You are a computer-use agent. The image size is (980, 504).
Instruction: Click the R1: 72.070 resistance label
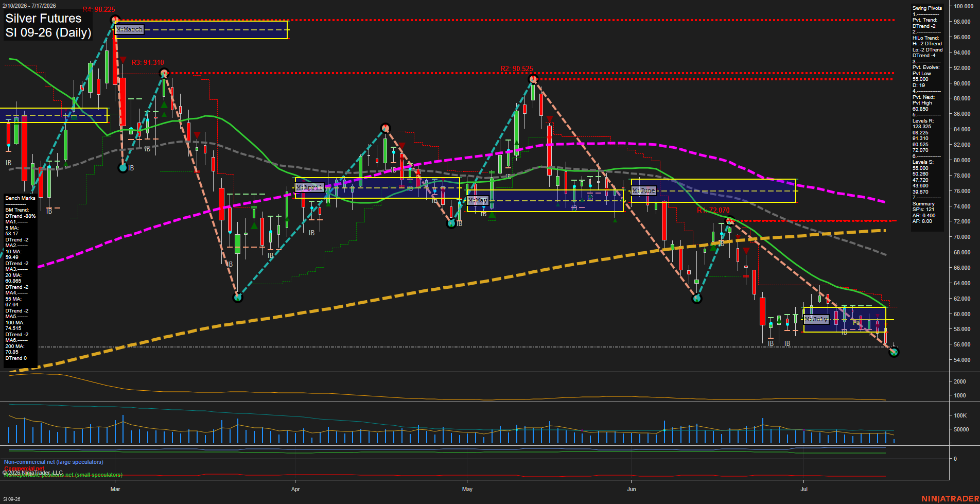tap(713, 210)
